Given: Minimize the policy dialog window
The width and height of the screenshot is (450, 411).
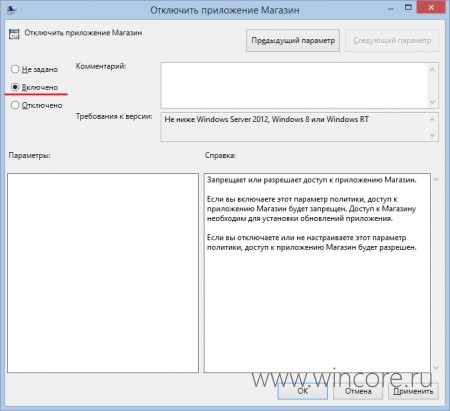Looking at the screenshot, I should point(390,9).
